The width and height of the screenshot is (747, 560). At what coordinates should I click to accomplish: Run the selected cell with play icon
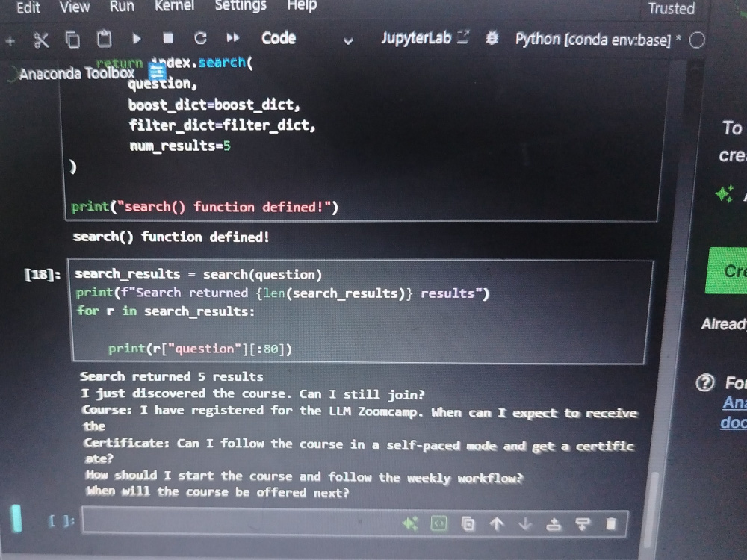[136, 39]
